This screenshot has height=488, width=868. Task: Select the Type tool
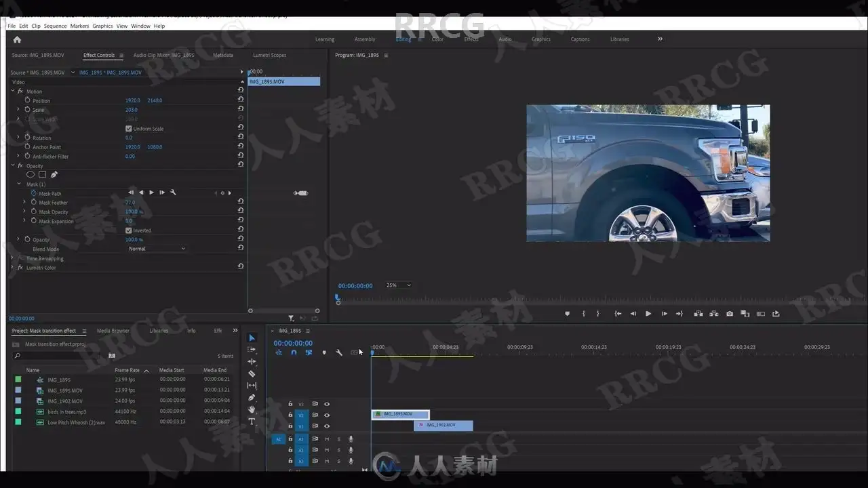pos(252,422)
